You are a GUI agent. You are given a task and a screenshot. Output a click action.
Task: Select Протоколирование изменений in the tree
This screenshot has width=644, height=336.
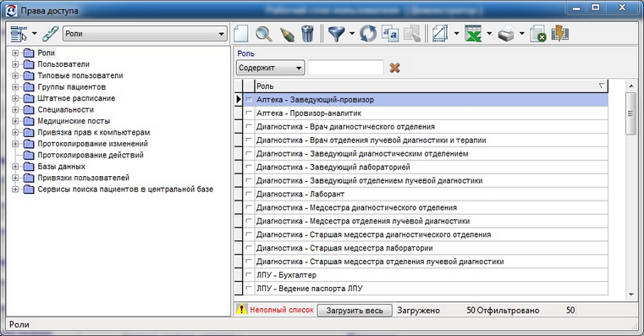point(93,144)
